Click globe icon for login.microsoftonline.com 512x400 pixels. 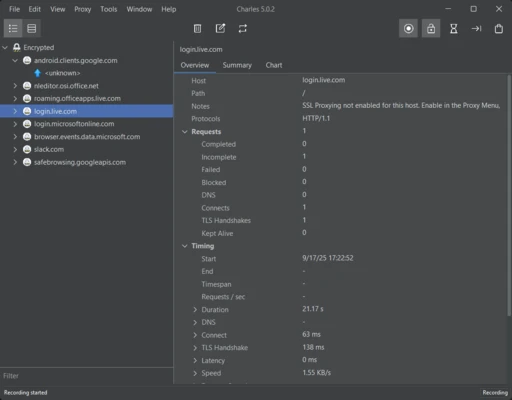tap(27, 124)
